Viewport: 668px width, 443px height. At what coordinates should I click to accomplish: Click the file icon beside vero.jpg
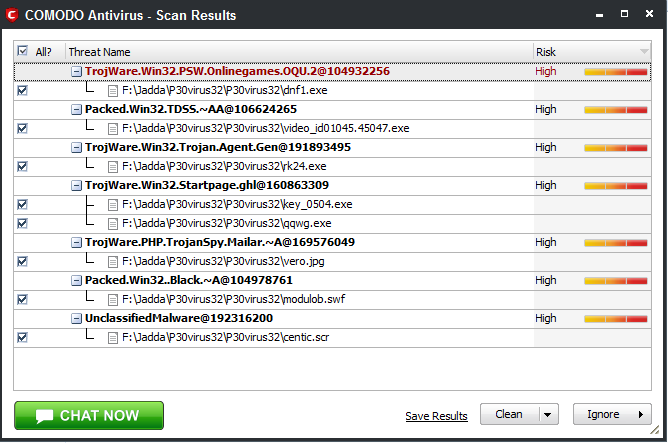coord(112,262)
